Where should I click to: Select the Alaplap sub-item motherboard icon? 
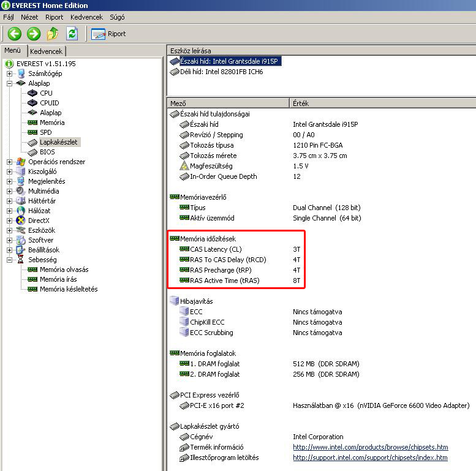point(32,113)
